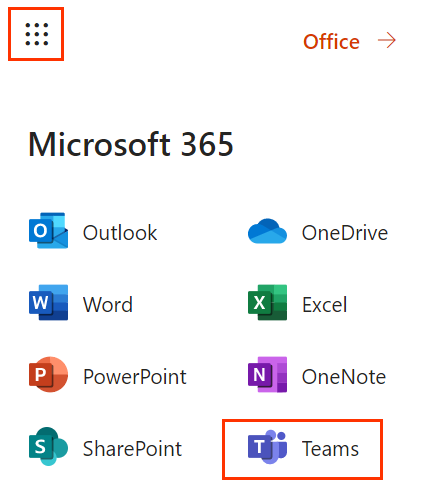Open the Teams text label

coord(330,449)
